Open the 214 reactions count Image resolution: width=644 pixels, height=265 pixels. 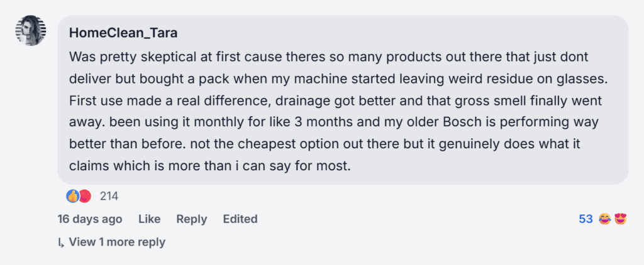tap(109, 196)
